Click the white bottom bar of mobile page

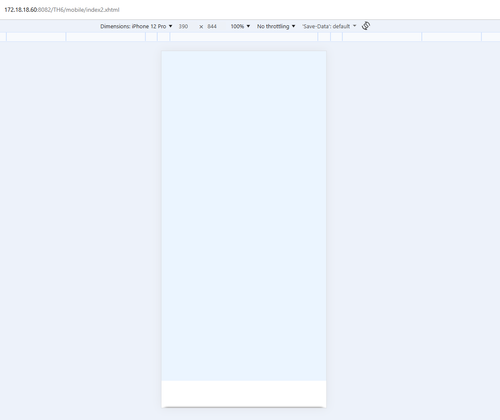click(x=244, y=394)
